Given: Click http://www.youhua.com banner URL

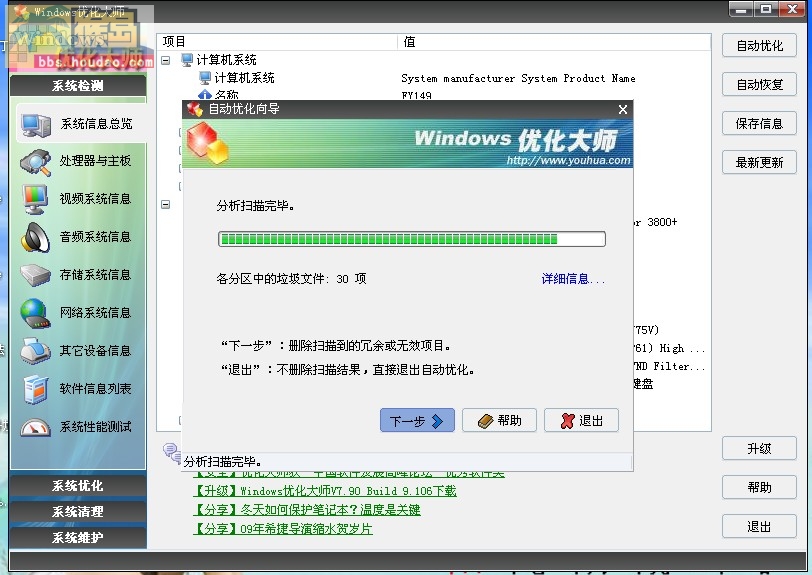Looking at the screenshot, I should pos(568,161).
